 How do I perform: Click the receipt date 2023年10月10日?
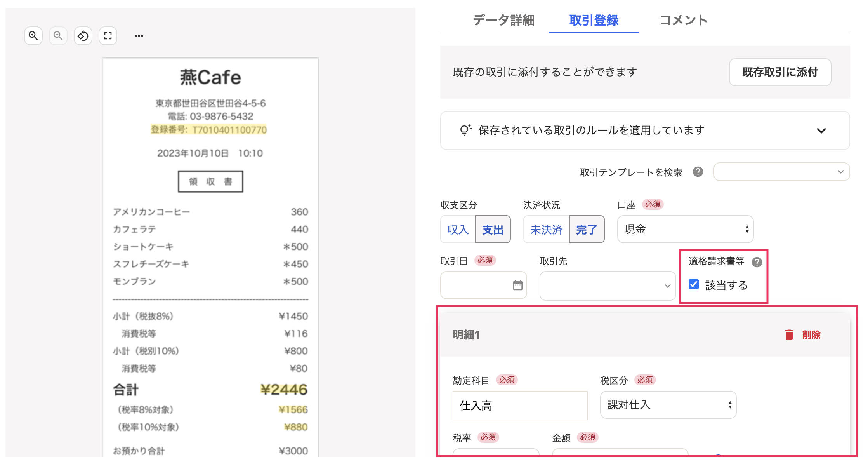(193, 153)
